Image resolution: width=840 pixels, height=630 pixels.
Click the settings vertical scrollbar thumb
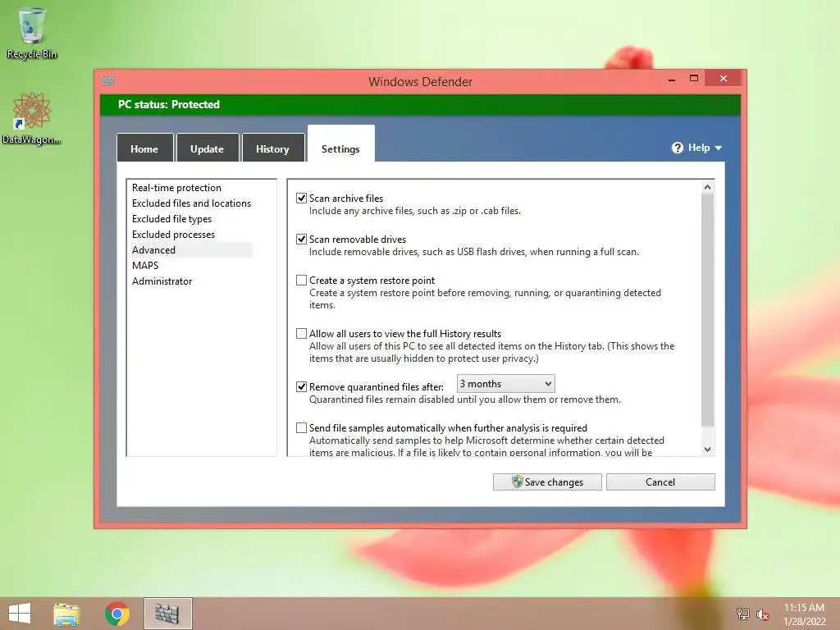coord(707,309)
